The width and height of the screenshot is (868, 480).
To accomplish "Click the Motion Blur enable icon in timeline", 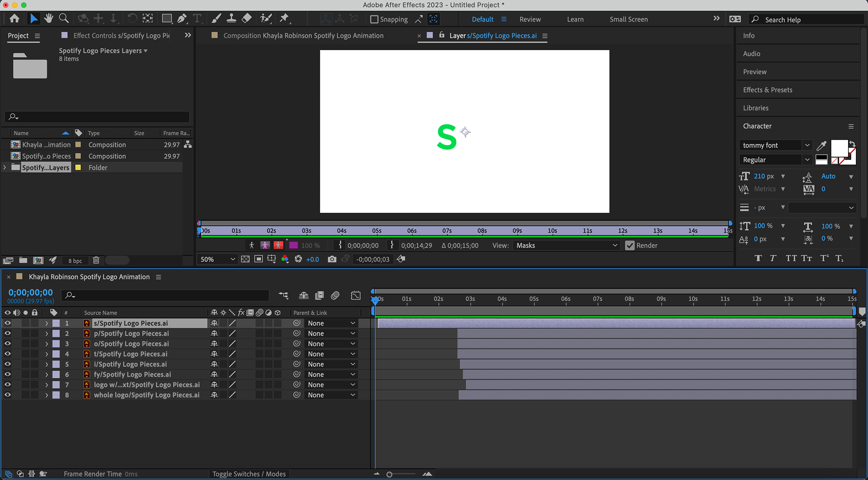I will (x=335, y=295).
